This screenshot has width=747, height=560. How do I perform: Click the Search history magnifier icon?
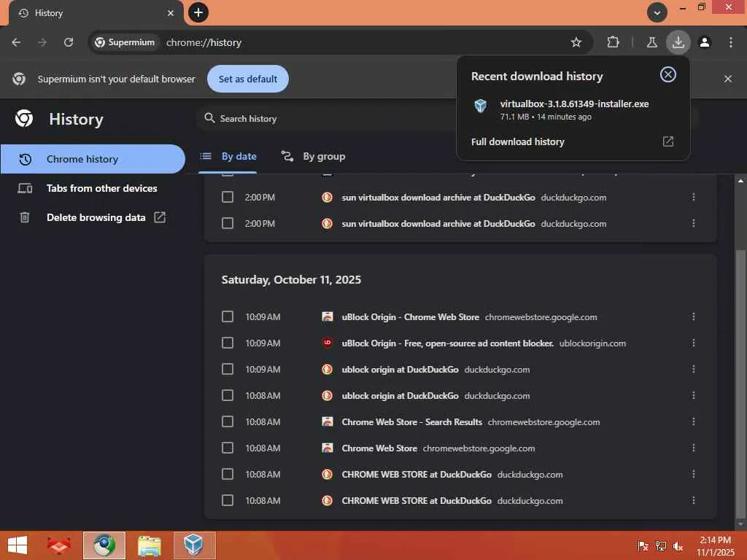(x=209, y=117)
